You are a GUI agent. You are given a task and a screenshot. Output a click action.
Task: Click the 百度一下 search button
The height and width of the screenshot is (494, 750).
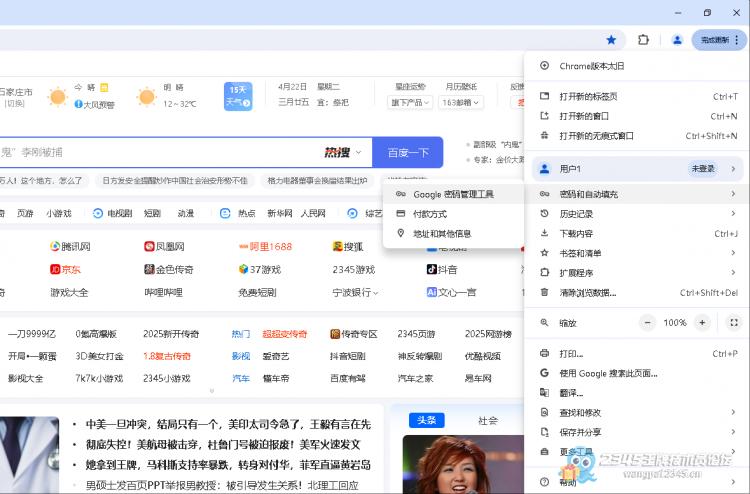click(x=408, y=153)
